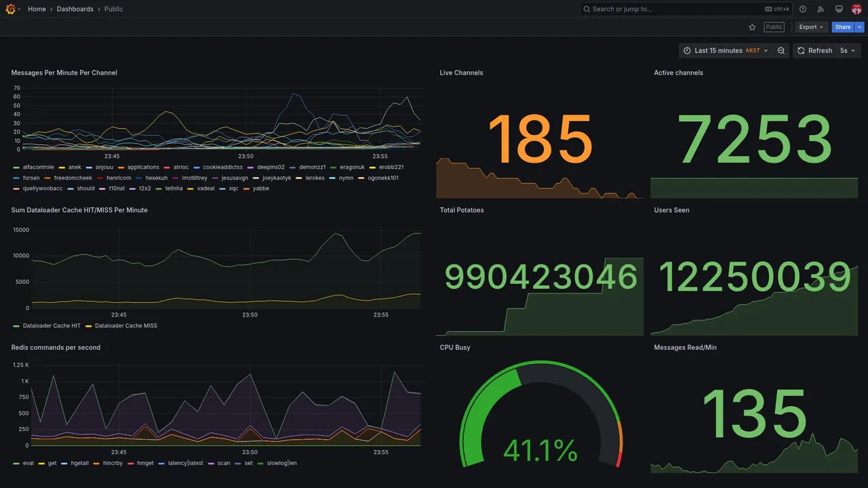Star this dashboard as favorite
Viewport: 868px width, 488px height.
752,27
